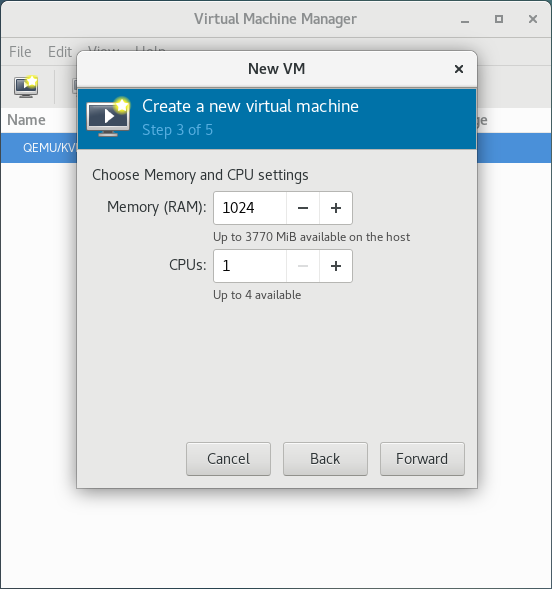Viewport: 552px width, 589px height.
Task: Decrease Memory (RAM) with minus button
Action: point(303,208)
